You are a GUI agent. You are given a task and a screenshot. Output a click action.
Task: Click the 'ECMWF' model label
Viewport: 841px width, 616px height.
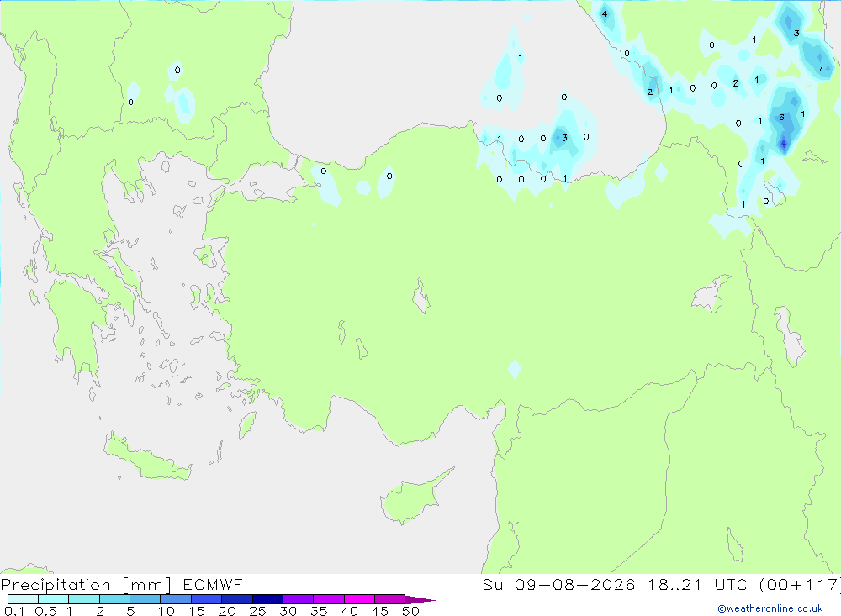point(213,584)
